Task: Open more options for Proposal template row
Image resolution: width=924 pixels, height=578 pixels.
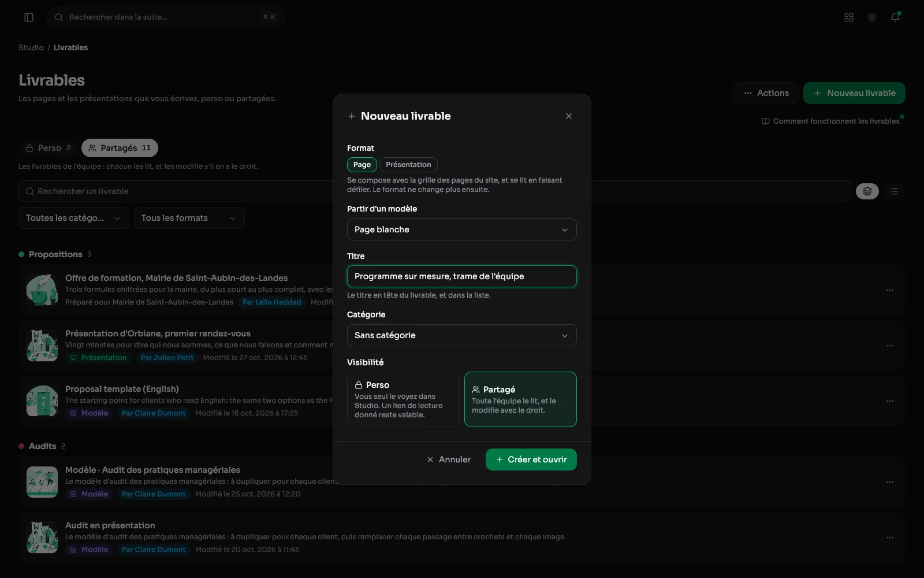Action: tap(890, 401)
